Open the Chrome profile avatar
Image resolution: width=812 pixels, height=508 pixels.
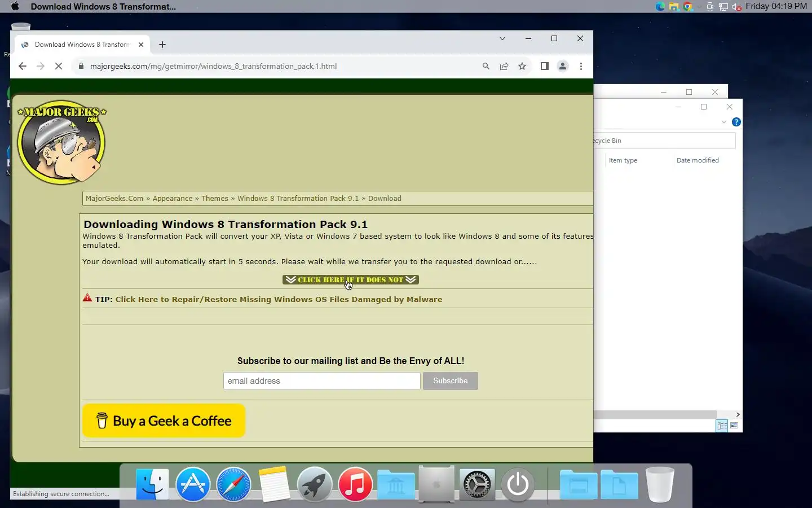click(563, 66)
